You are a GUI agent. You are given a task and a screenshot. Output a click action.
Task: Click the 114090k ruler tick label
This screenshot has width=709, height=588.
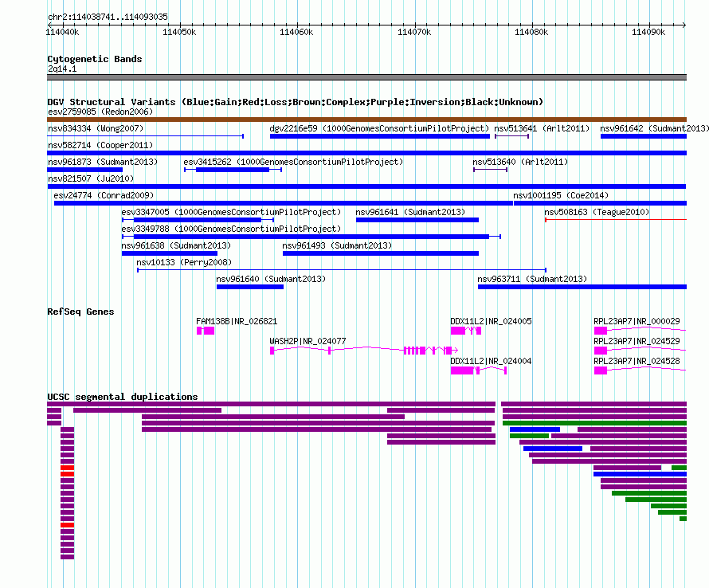(648, 33)
